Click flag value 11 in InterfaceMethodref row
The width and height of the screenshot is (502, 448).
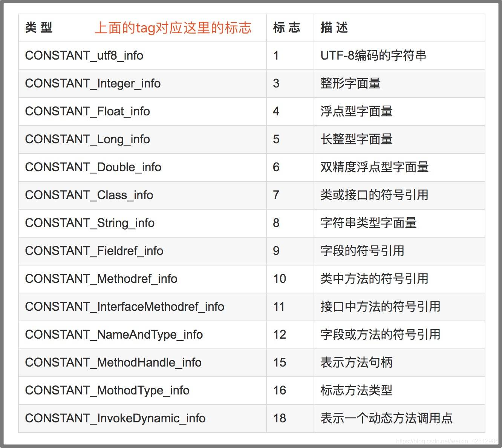pyautogui.click(x=279, y=307)
